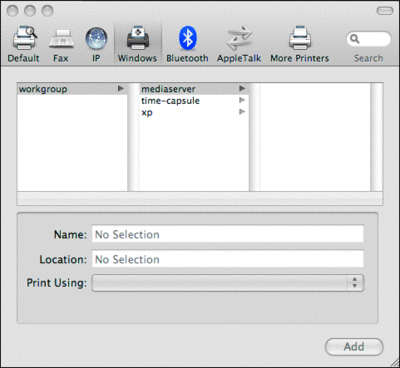400x368 pixels.
Task: Click the toolbar toggle pill button
Action: [x=385, y=11]
